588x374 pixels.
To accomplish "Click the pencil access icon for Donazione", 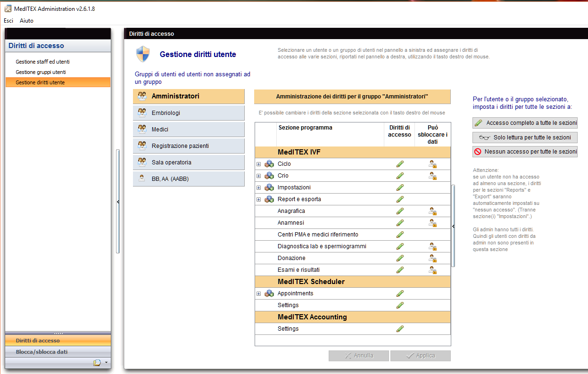I will coord(400,258).
